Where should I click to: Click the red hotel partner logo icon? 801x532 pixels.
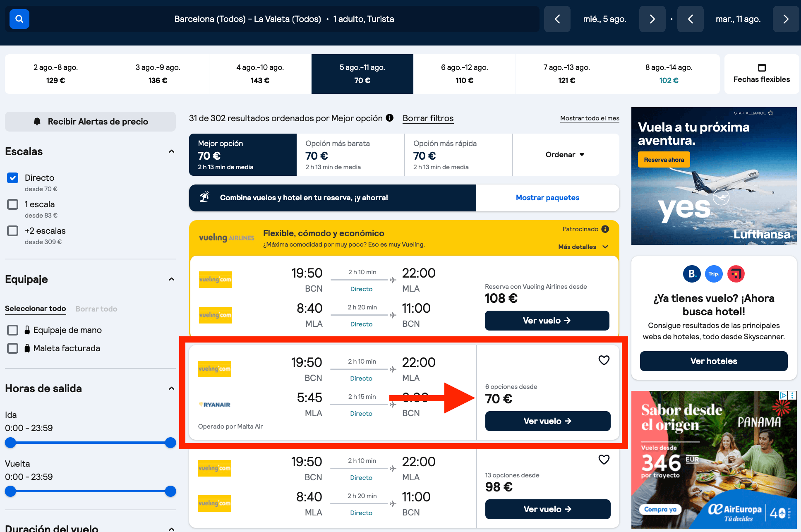click(x=736, y=274)
